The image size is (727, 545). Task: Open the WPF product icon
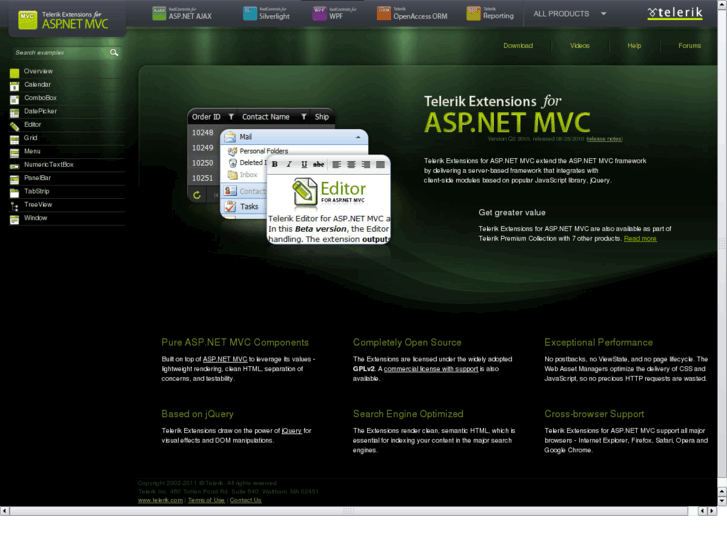tap(319, 13)
